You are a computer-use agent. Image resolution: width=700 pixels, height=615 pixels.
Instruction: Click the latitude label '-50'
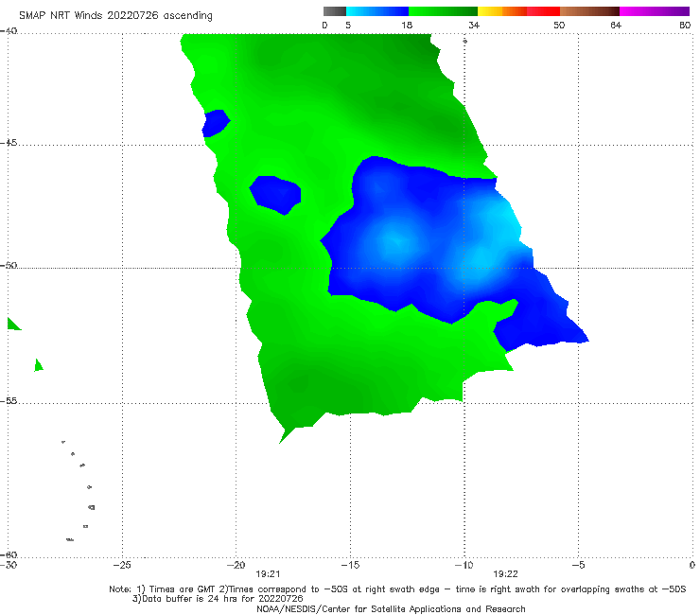tap(9, 265)
